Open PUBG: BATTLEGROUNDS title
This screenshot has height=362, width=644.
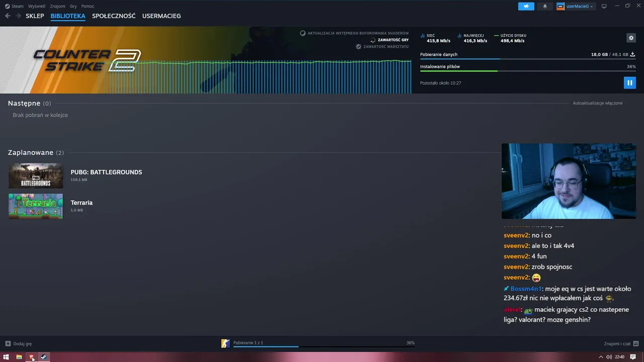(106, 172)
